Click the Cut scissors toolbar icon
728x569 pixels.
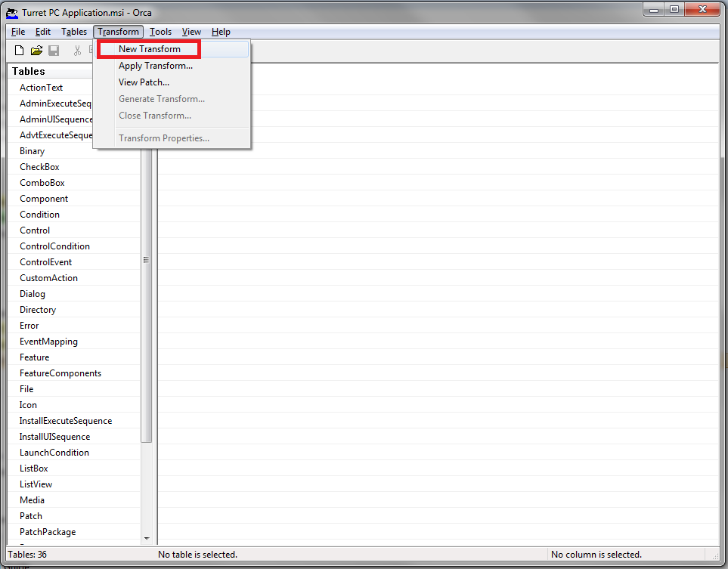tap(77, 51)
